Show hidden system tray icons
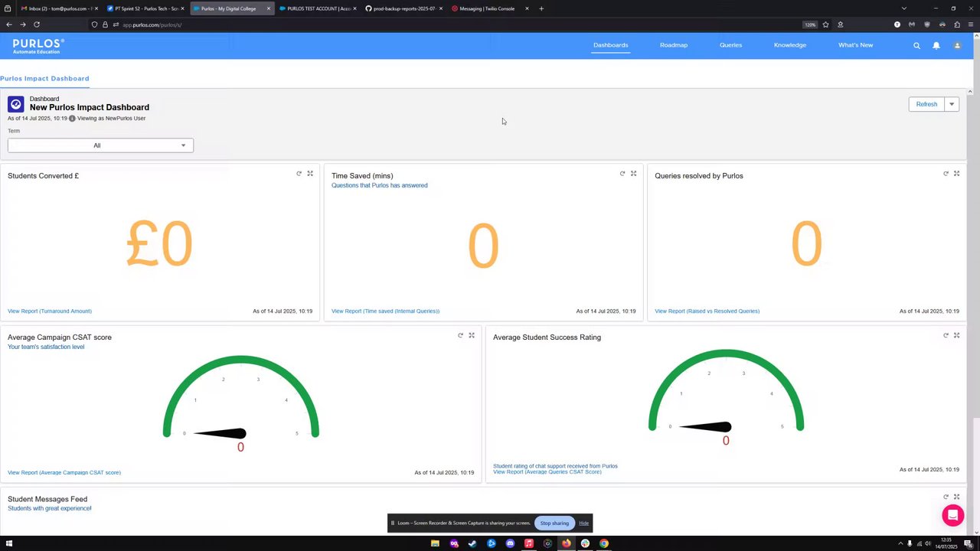 tap(900, 543)
